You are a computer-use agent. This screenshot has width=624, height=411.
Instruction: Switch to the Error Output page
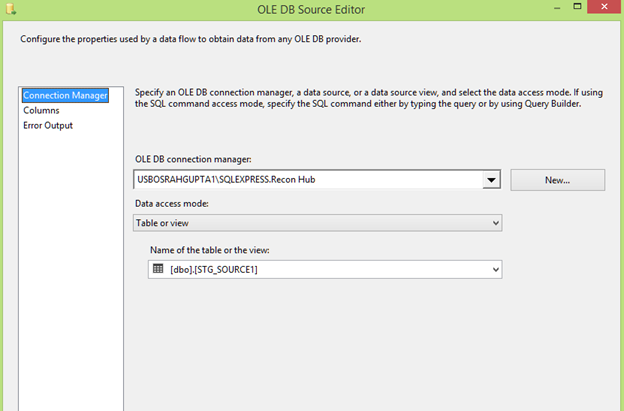pos(48,125)
